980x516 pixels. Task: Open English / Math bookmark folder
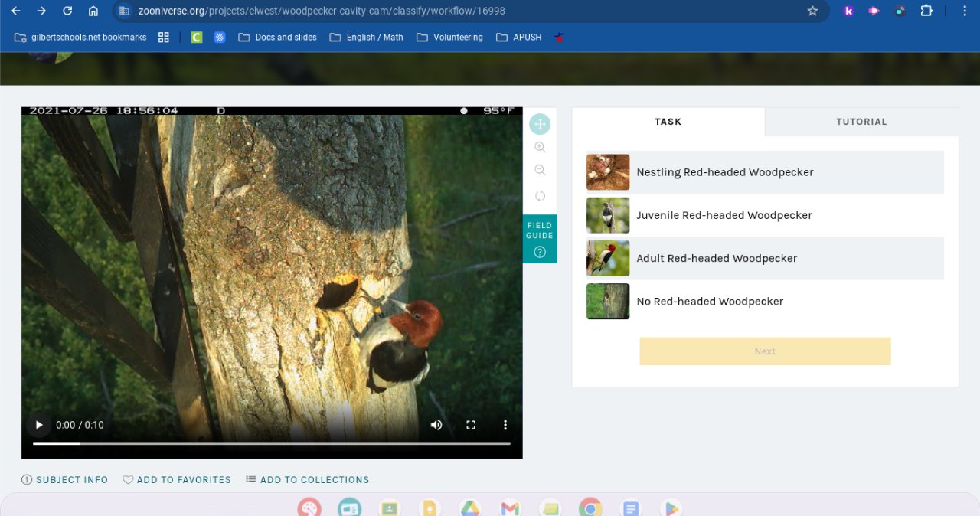[x=366, y=37]
